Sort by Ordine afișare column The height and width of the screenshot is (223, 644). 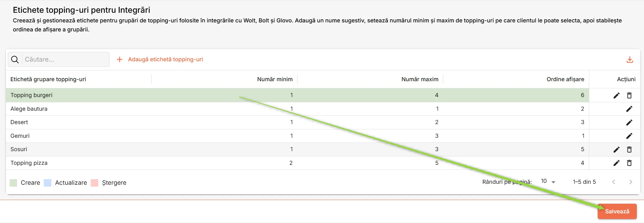coord(565,79)
